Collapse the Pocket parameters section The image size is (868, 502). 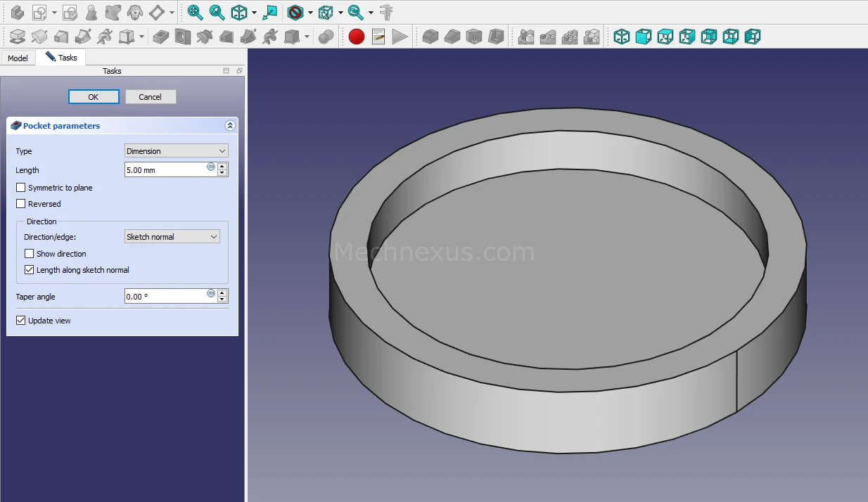coord(229,126)
